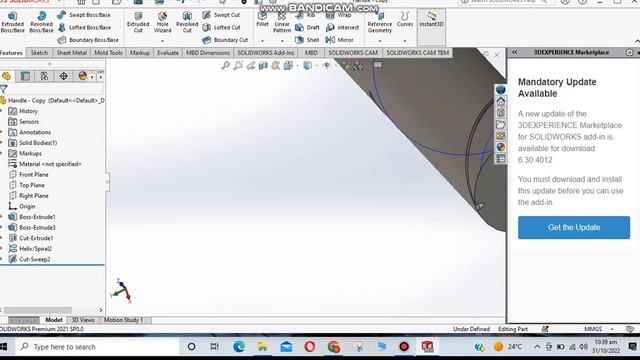Click the feature tree filter icon
The height and width of the screenshot is (360, 640).
(x=4, y=89)
